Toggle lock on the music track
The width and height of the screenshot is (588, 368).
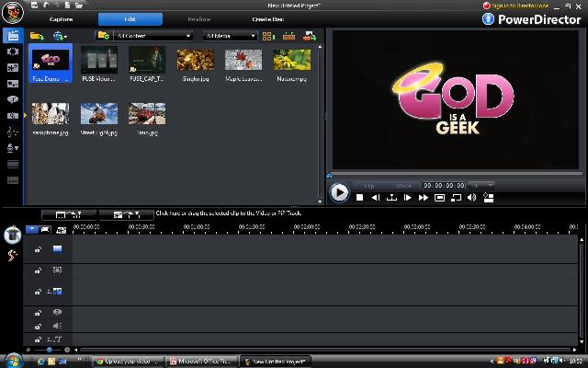pos(38,339)
